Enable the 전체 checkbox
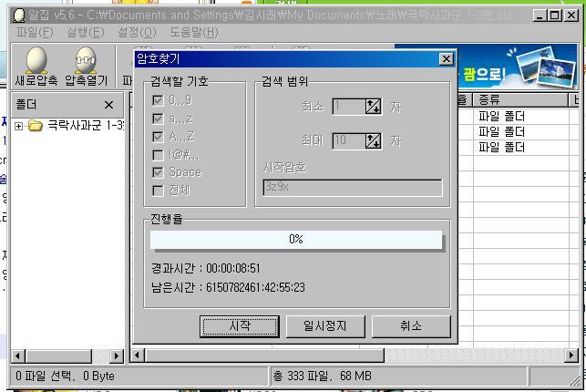 coord(158,191)
